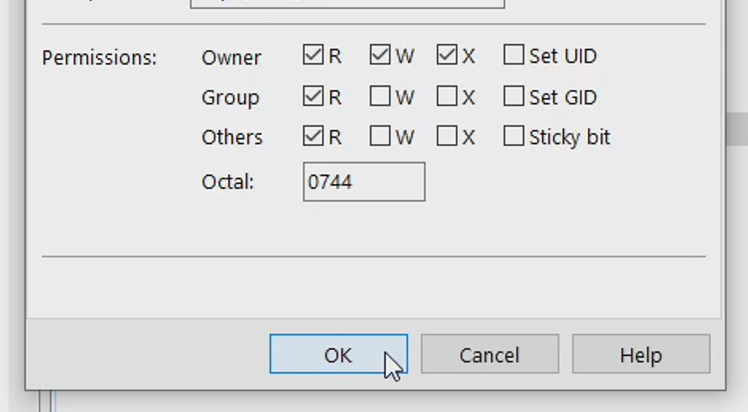Screen dimensions: 748x412
Task: Uncheck Owner write (W) permission
Action: 380,56
